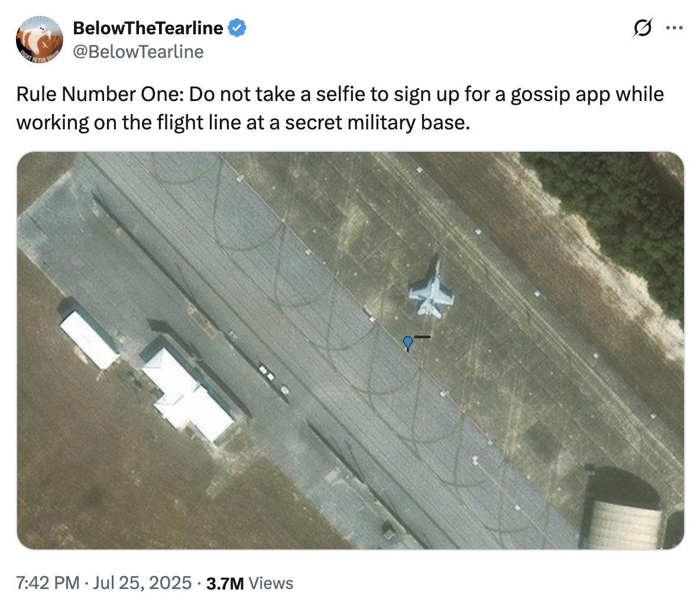Open the @BelowTearline handle link

pos(138,52)
